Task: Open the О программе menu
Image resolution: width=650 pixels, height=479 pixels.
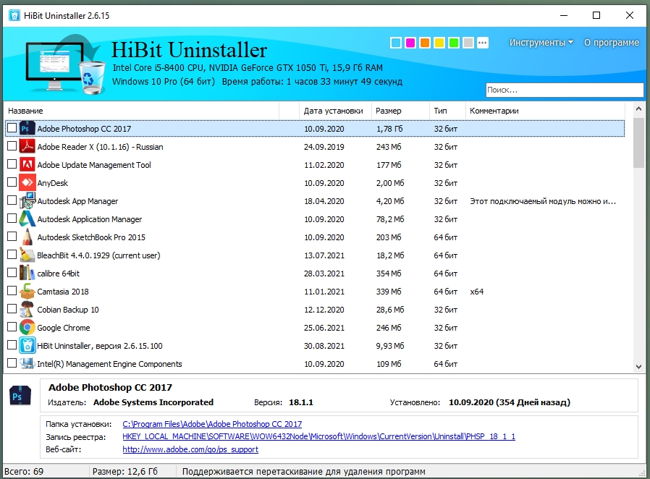Action: pos(611,43)
